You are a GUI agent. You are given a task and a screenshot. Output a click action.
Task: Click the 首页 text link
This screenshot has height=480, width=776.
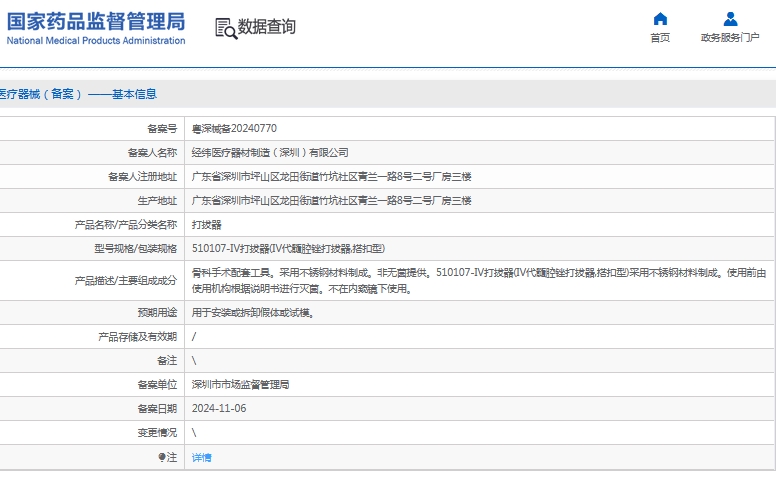660,38
